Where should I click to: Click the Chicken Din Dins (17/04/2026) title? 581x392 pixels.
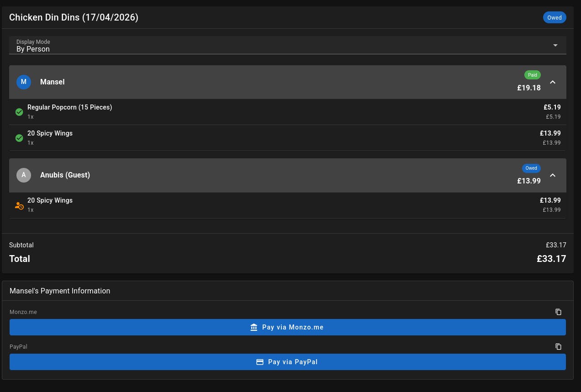(74, 18)
